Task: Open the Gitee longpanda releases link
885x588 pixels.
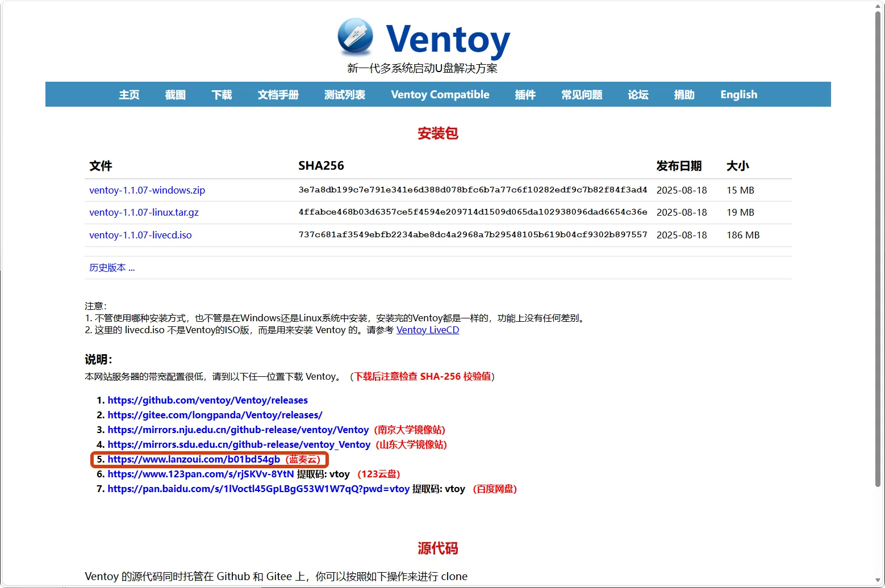Action: tap(215, 415)
